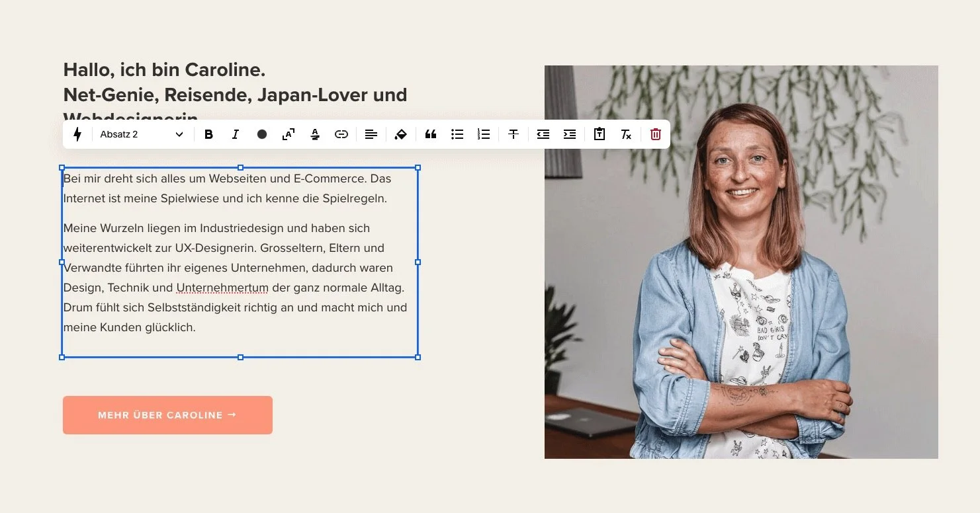Open quick actions with the lightning icon
980x513 pixels.
coord(77,134)
